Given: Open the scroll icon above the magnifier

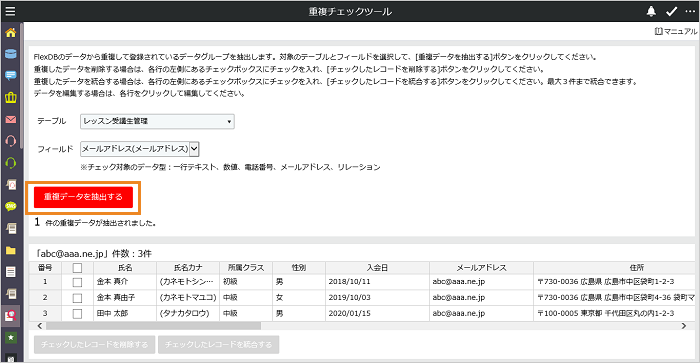Looking at the screenshot, I should click(11, 293).
